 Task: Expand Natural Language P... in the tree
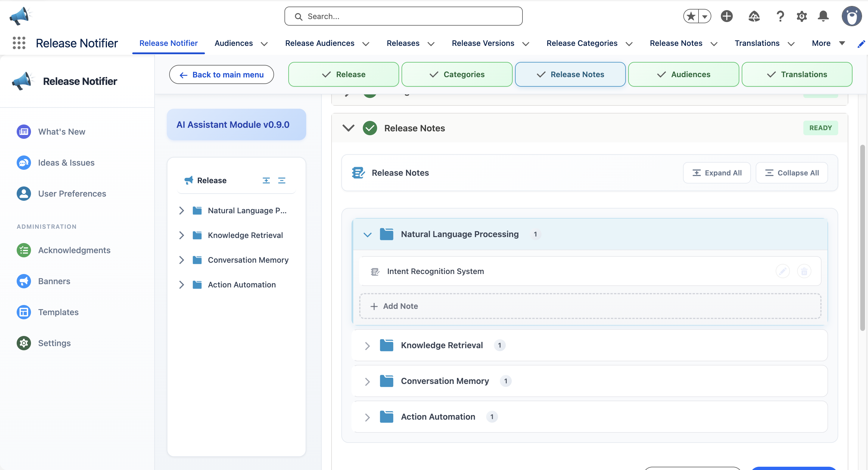click(x=181, y=211)
